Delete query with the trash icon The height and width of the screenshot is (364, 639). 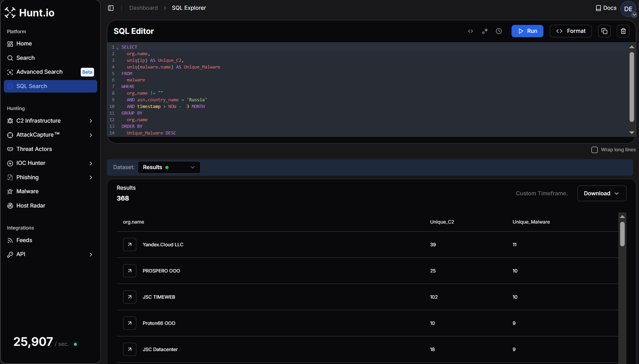623,31
